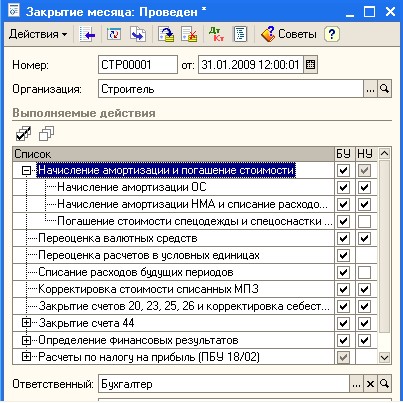Toggle БУ checkbox for Начисление амортизации и погашение стоимости
403x403 pixels.
[x=343, y=171]
